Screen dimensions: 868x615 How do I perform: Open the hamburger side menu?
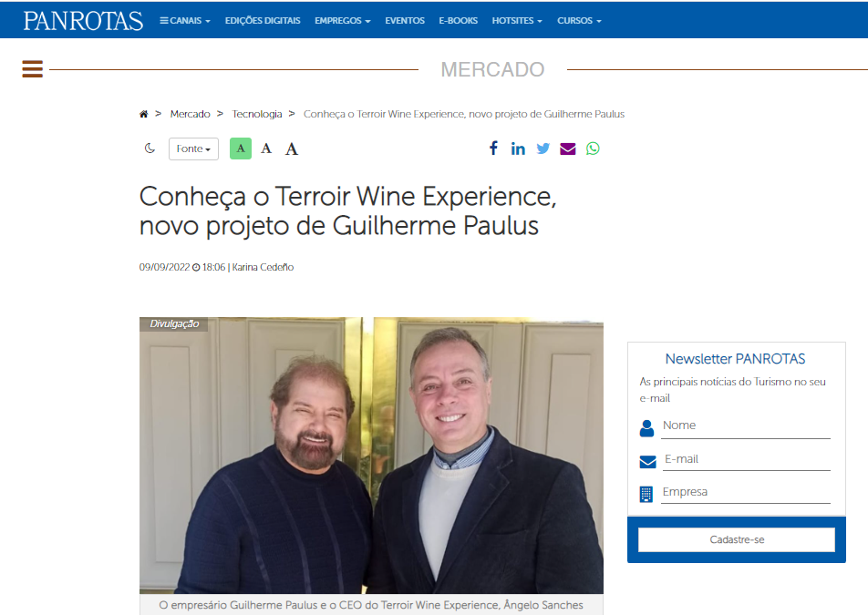(33, 69)
